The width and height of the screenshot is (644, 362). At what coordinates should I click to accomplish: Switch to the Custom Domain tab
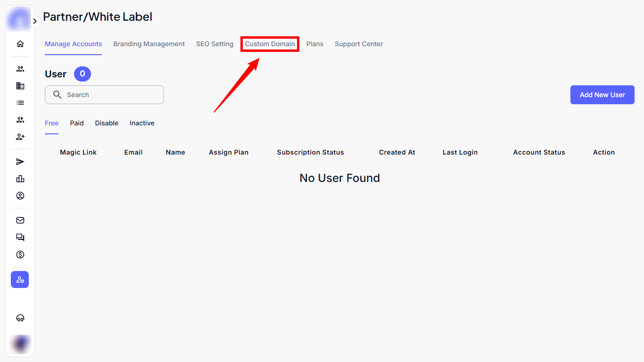[270, 44]
